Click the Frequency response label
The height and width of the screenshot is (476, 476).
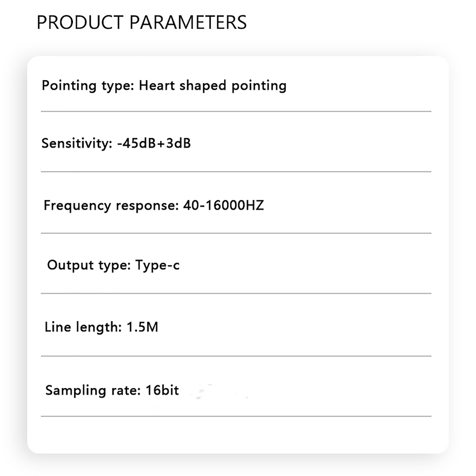111,205
